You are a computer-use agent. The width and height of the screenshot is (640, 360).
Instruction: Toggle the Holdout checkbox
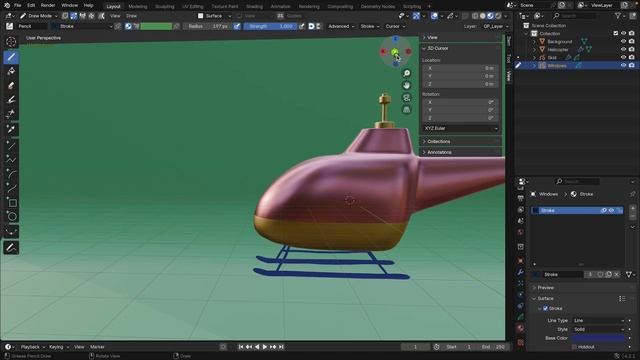point(575,347)
